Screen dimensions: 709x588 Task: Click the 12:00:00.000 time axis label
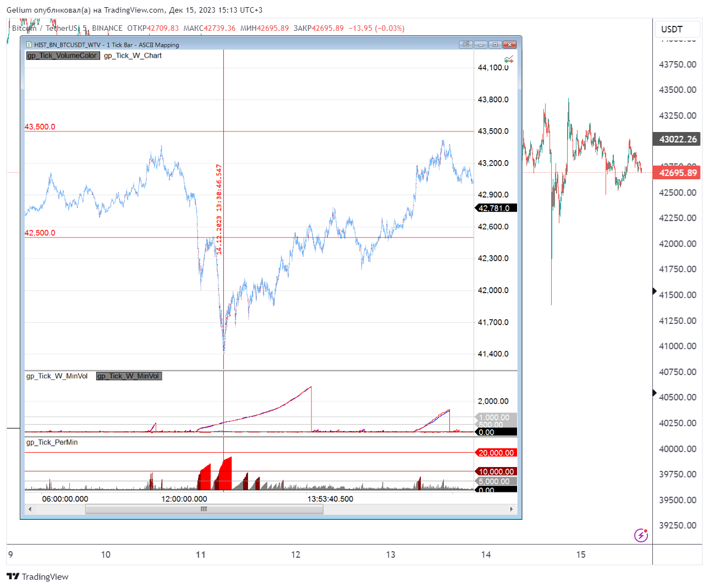pyautogui.click(x=184, y=499)
